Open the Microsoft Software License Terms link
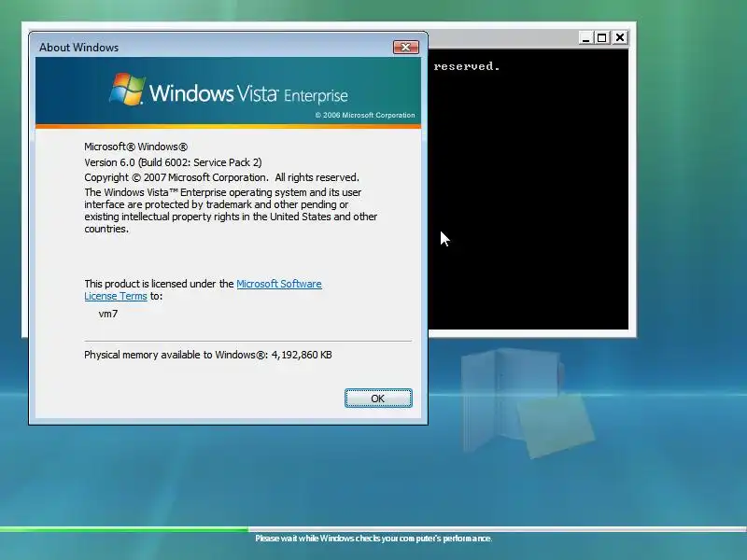This screenshot has width=747, height=560. click(203, 289)
